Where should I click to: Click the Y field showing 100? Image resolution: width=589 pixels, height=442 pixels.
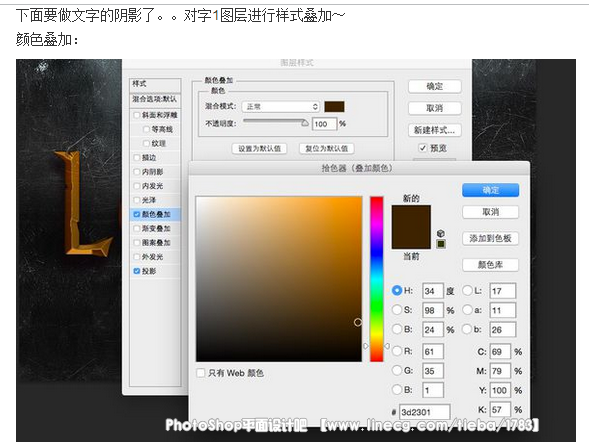500,390
